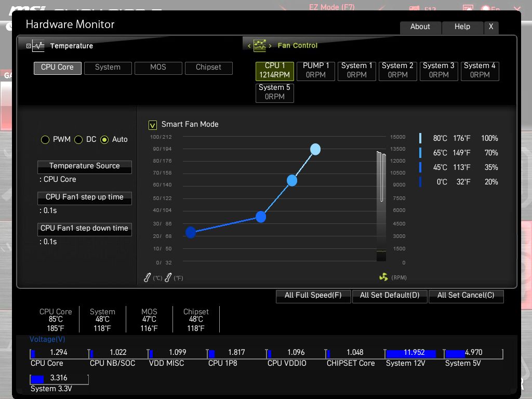
Task: Click the Celsius thermometer icon
Action: point(147,277)
